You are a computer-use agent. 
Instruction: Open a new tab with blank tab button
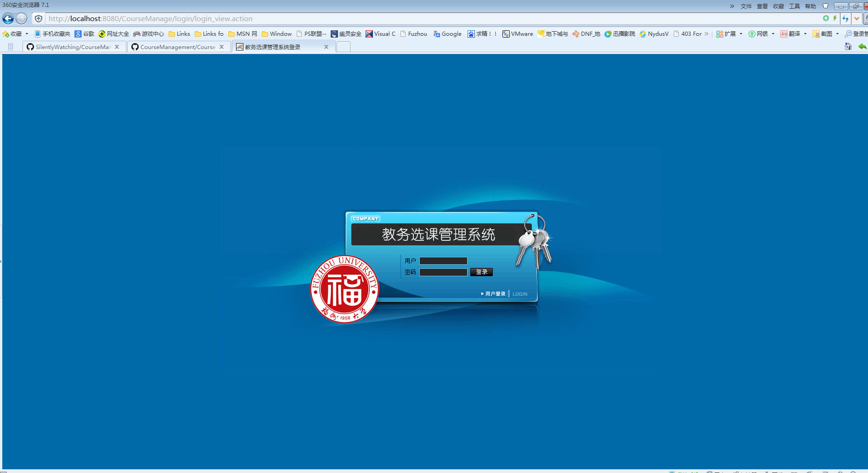click(344, 47)
